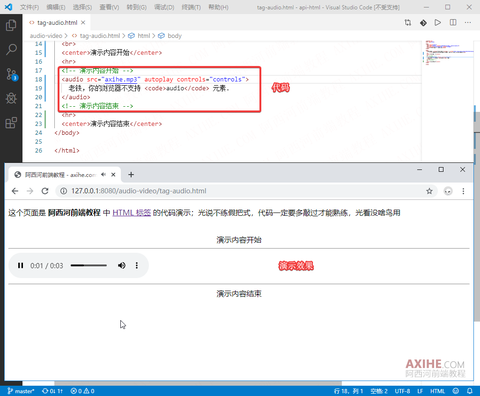Click the audio progress bar
Screen dimensions: 480x396
[x=89, y=265]
